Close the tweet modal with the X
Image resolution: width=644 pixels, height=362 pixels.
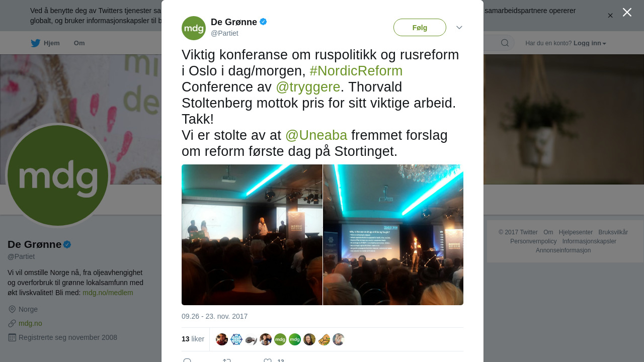coord(627,12)
